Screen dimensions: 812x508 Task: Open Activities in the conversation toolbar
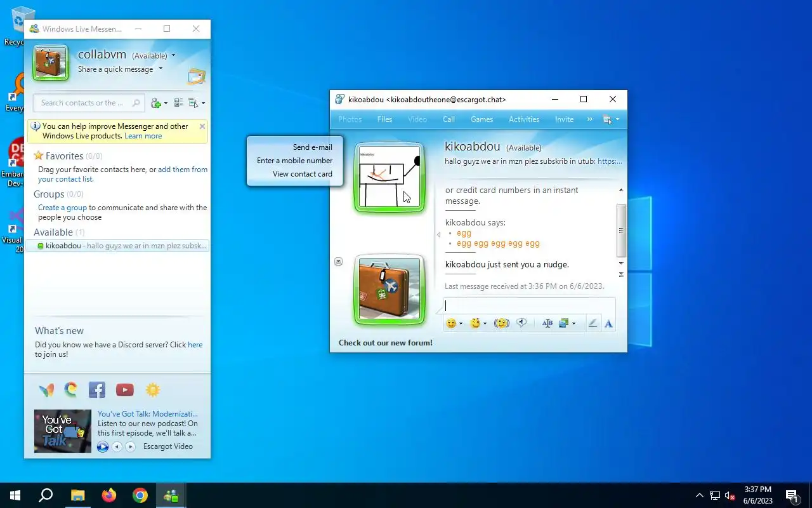click(524, 119)
